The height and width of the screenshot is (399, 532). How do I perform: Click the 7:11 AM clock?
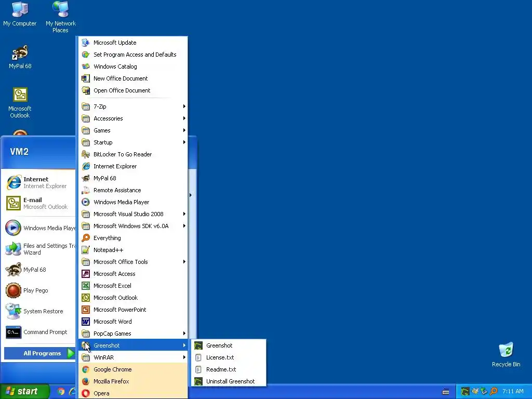(x=513, y=392)
